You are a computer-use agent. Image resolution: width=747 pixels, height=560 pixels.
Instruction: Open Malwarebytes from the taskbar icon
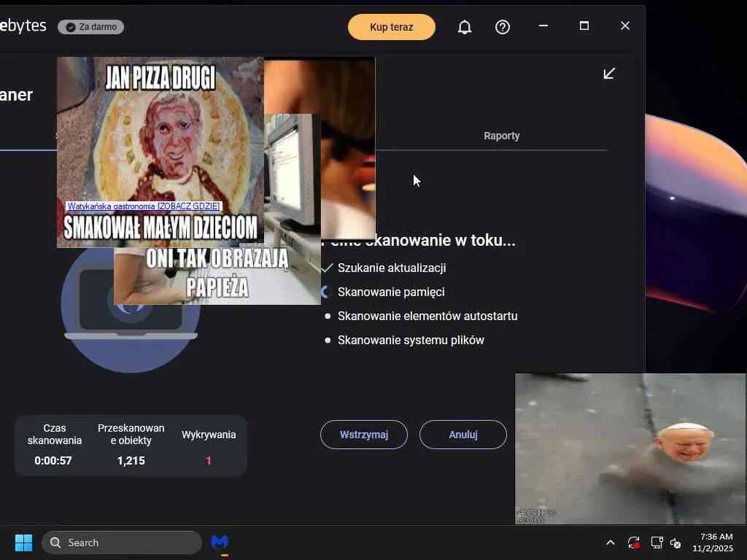[220, 542]
